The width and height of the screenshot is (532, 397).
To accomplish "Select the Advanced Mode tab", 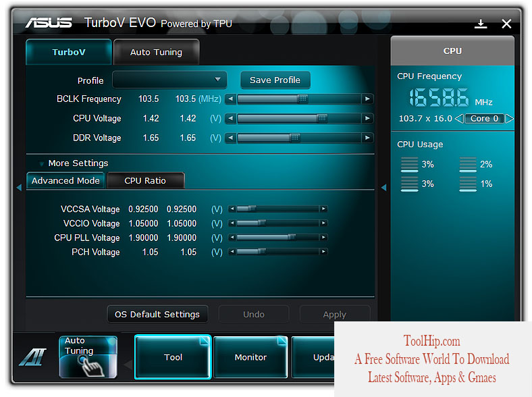I will (x=65, y=180).
